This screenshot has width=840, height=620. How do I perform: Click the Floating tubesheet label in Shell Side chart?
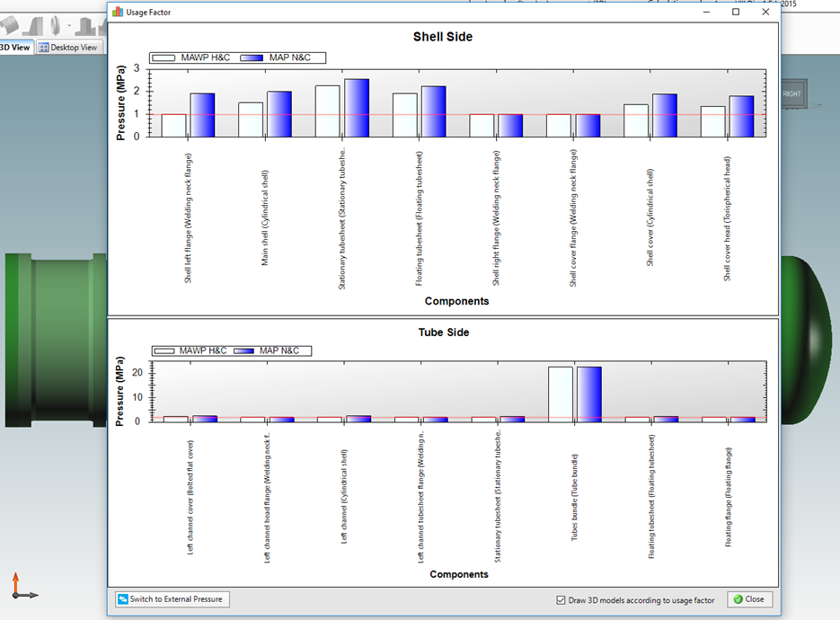419,218
